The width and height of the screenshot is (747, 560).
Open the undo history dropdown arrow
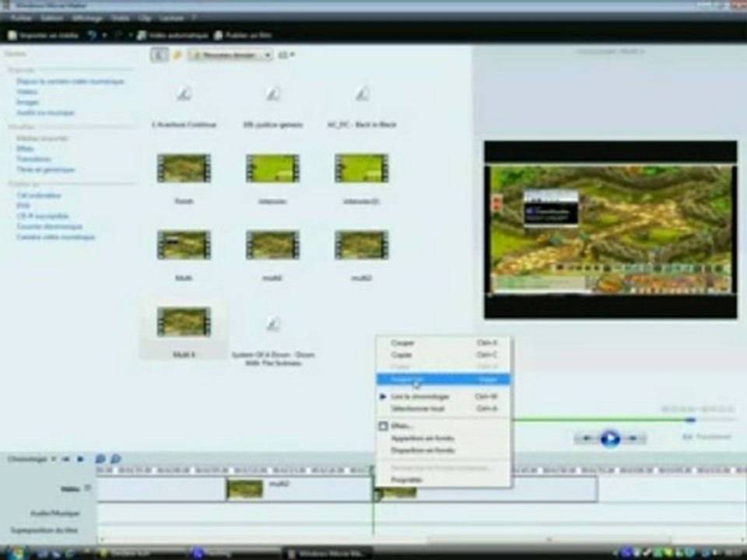pos(103,35)
